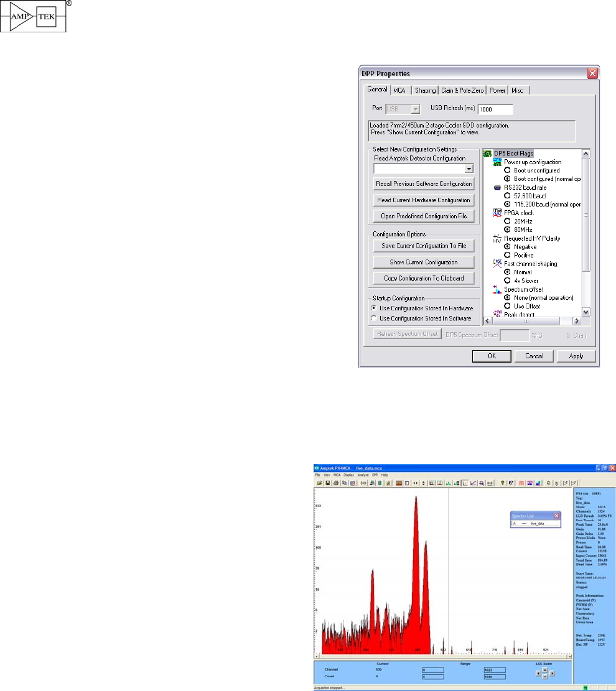
Task: Click boot flags list scroll up arrow
Action: coord(586,154)
